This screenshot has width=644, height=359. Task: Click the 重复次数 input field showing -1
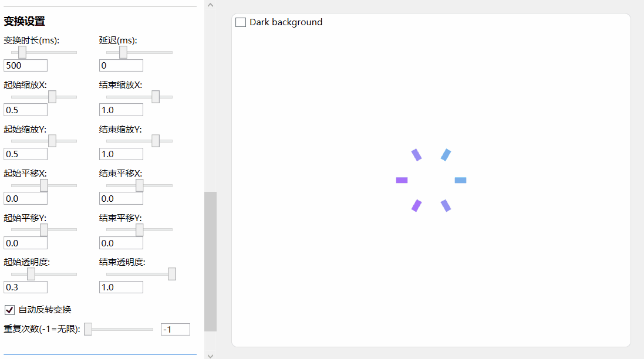(175, 330)
